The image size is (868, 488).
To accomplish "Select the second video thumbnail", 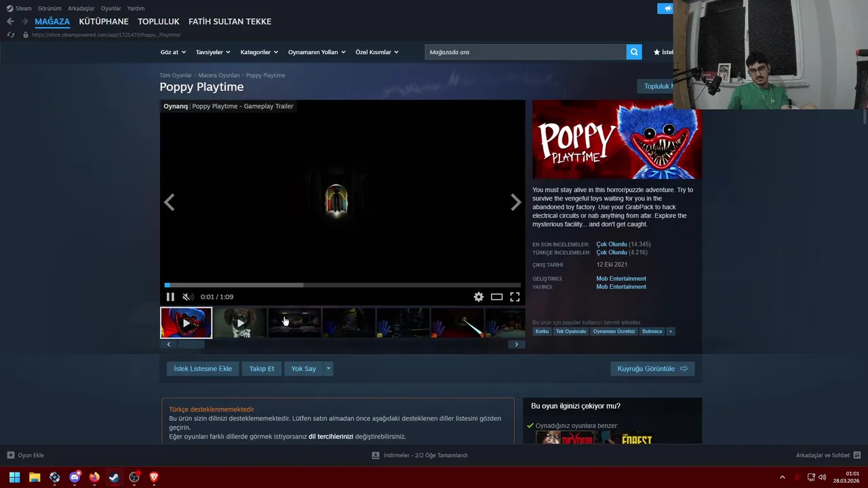I will coord(240,323).
